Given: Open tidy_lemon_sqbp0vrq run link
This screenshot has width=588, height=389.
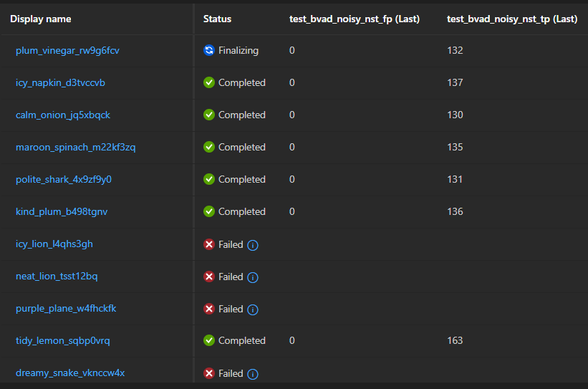Looking at the screenshot, I should point(63,341).
